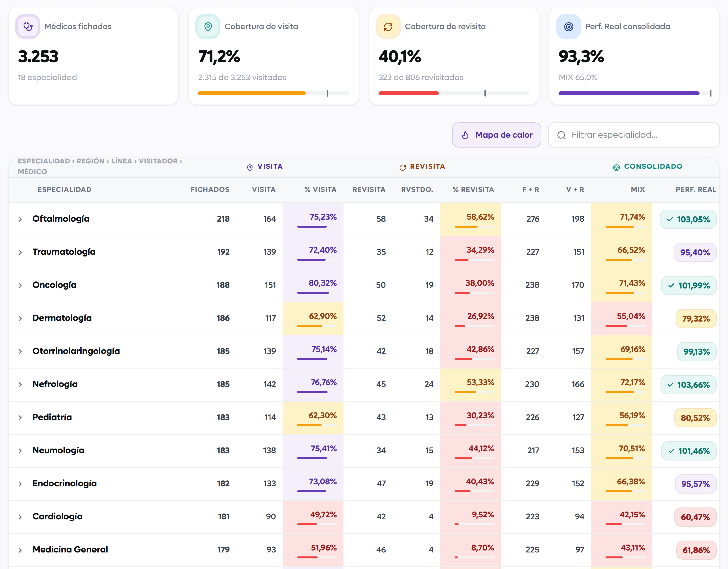Sort by the % REVISITA column header
The width and height of the screenshot is (728, 569).
pos(473,190)
